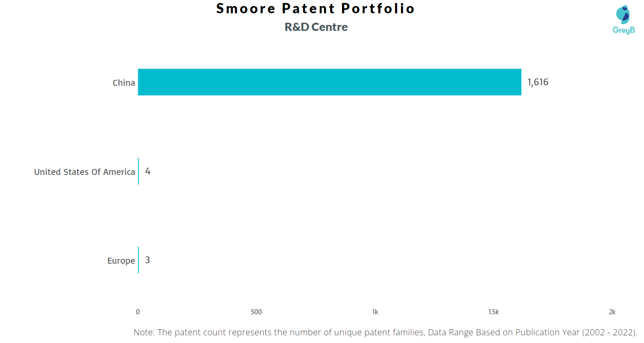Click the 0 axis tick label
The width and height of the screenshot is (644, 343).
coord(138,312)
